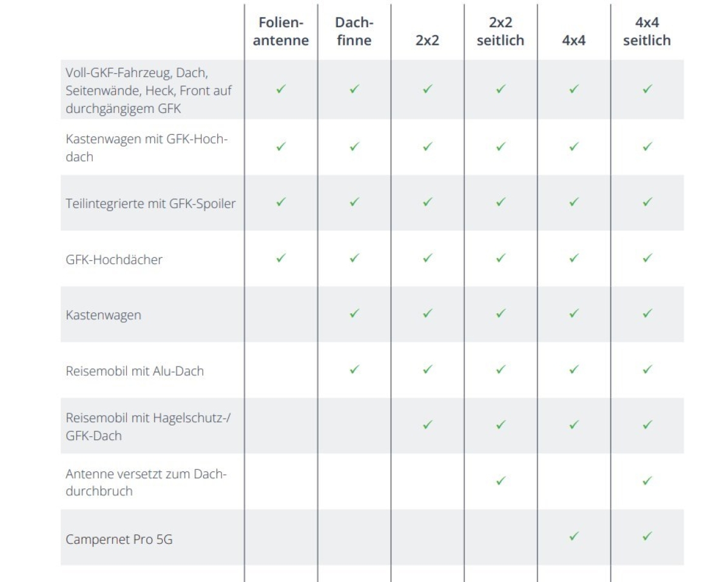The height and width of the screenshot is (582, 728).
Task: Click Dachfinne checkmark for Reisemobil mit Alu-Dach
Action: click(x=354, y=369)
